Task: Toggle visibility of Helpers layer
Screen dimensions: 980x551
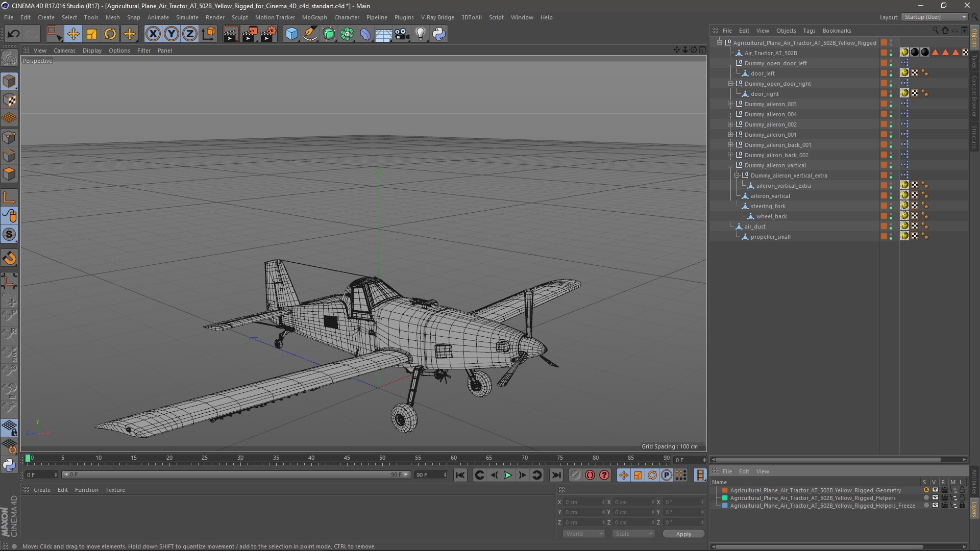Action: (x=935, y=498)
